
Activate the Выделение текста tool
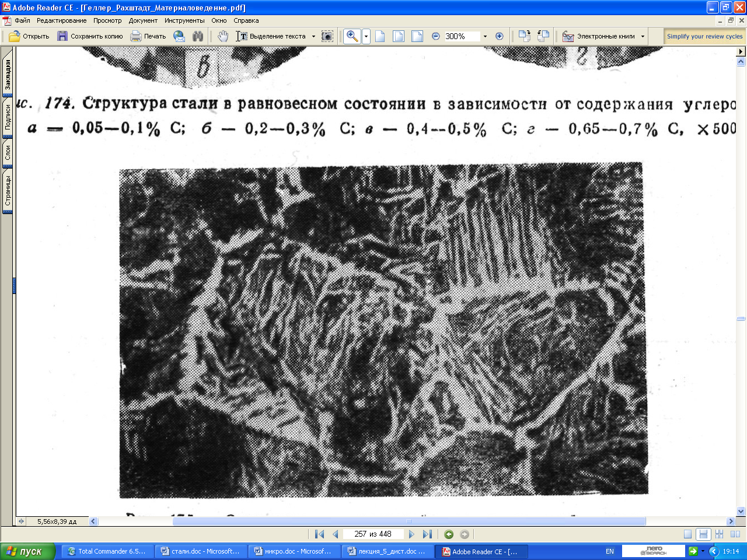(x=272, y=36)
